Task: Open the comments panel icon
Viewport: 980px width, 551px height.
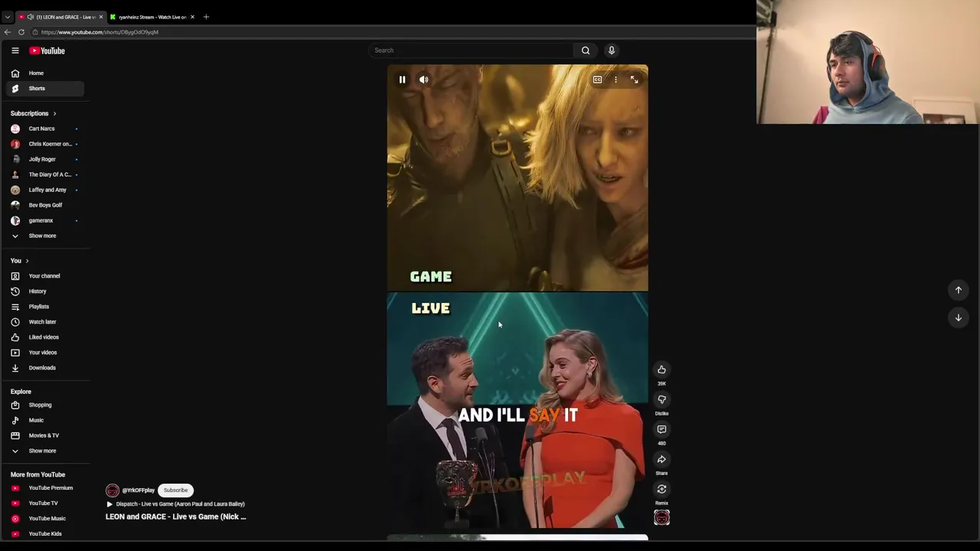Action: [x=661, y=429]
